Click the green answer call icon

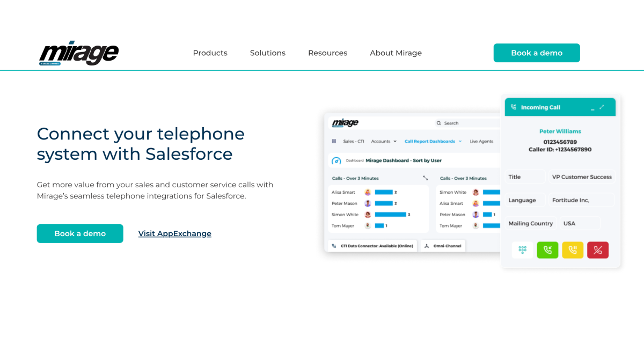point(547,250)
